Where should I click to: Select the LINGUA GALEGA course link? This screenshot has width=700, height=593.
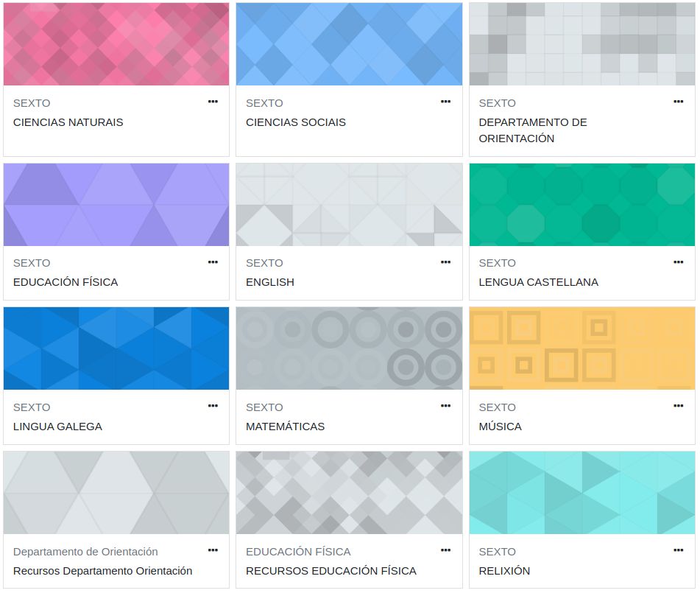[x=57, y=427]
